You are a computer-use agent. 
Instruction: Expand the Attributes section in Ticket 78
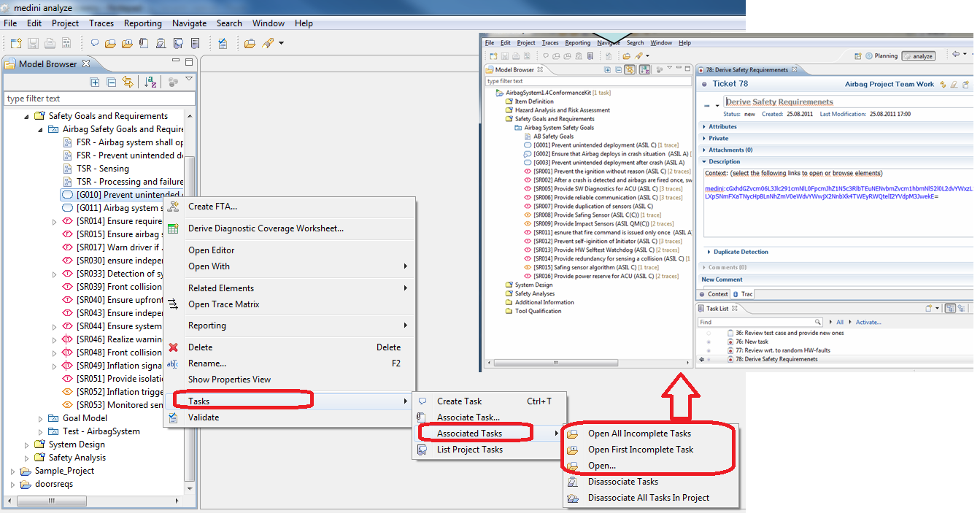tap(704, 127)
